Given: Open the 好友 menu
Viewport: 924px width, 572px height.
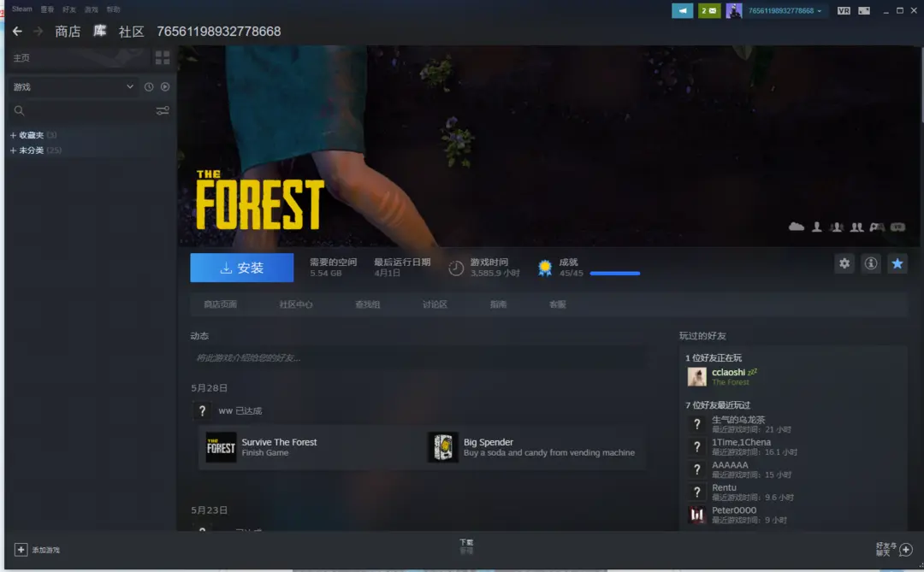Looking at the screenshot, I should [x=69, y=9].
